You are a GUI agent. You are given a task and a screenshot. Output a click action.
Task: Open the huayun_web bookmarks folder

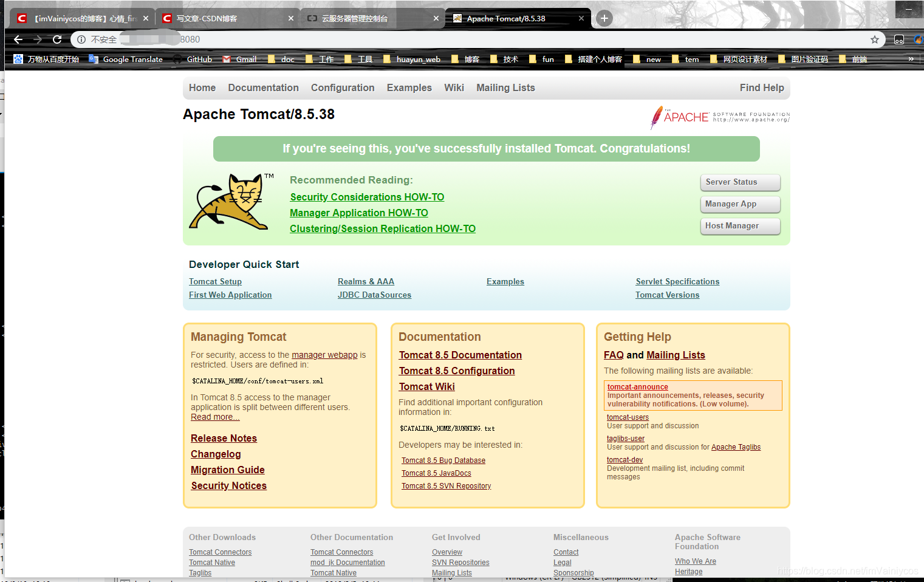pos(412,59)
